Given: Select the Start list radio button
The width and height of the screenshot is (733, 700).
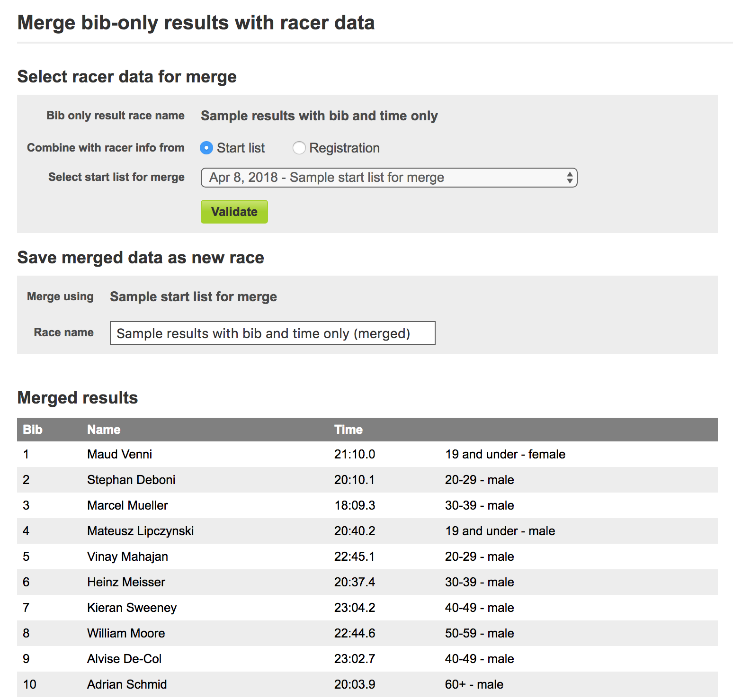Looking at the screenshot, I should [x=206, y=148].
